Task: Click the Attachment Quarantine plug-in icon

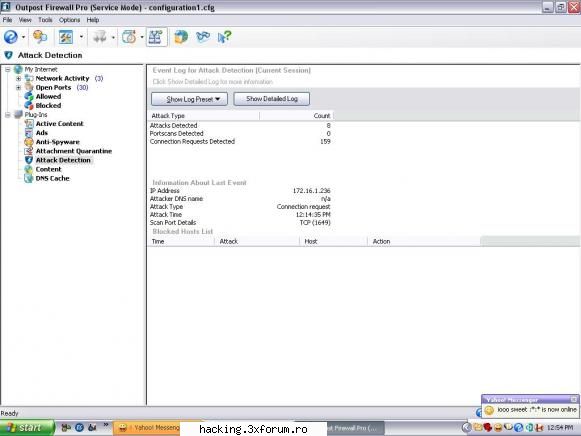Action: tap(29, 151)
